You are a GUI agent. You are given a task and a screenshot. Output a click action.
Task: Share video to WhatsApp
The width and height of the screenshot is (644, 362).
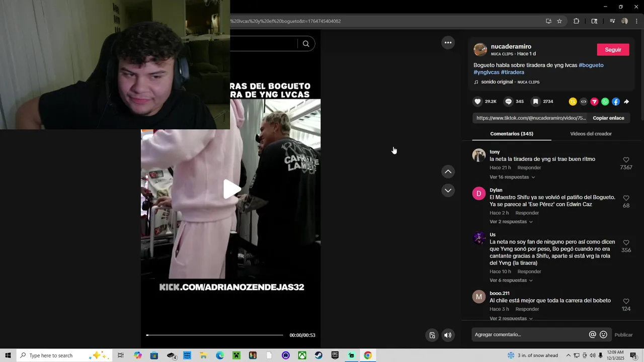point(605,102)
